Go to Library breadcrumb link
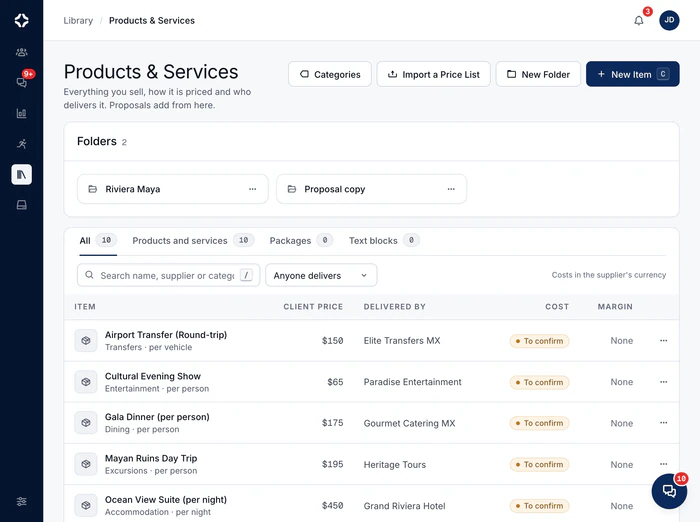 tap(78, 21)
